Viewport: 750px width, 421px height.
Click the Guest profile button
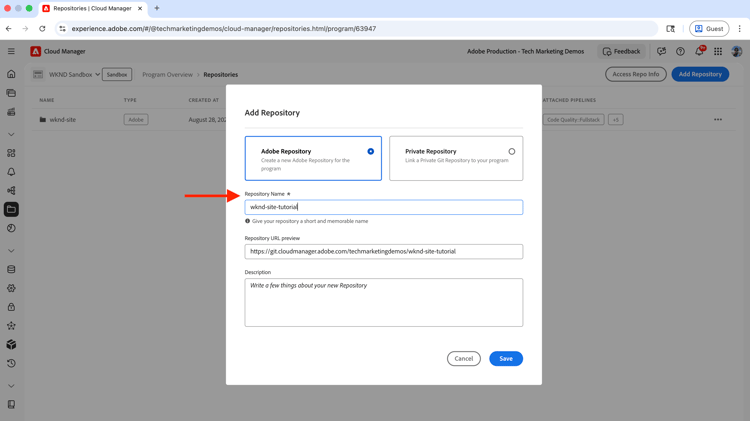click(709, 29)
